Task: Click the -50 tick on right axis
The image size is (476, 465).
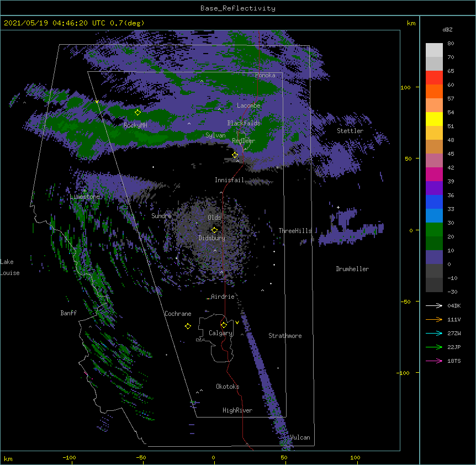Action: click(405, 302)
